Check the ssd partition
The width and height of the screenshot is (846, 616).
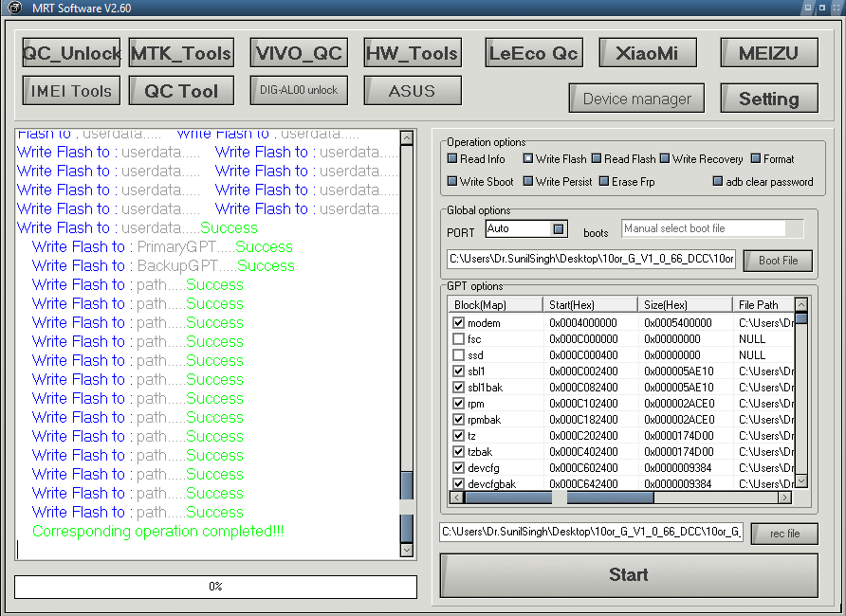[459, 355]
